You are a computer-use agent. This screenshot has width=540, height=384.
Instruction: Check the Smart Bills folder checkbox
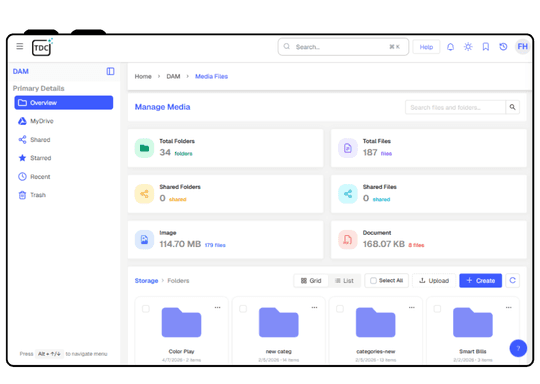pyautogui.click(x=437, y=309)
